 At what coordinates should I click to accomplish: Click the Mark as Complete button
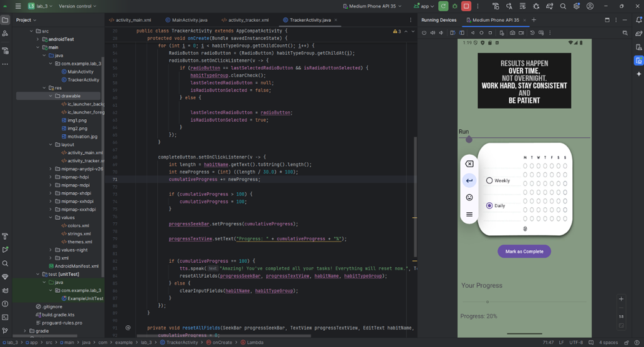[x=524, y=252]
